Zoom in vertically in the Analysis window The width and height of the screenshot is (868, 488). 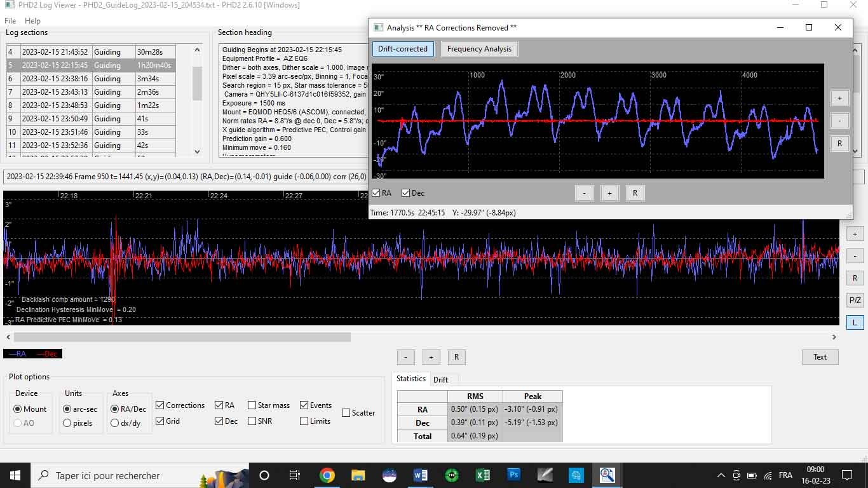839,98
